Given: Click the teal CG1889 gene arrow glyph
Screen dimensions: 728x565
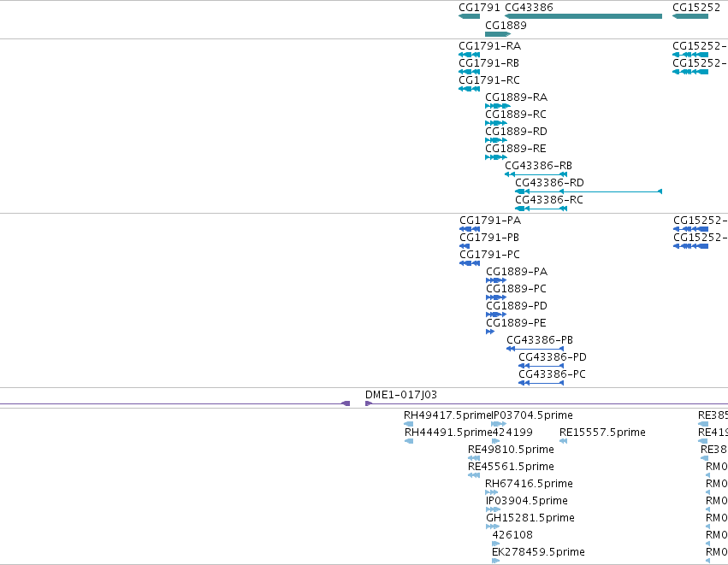Looking at the screenshot, I should click(x=498, y=34).
